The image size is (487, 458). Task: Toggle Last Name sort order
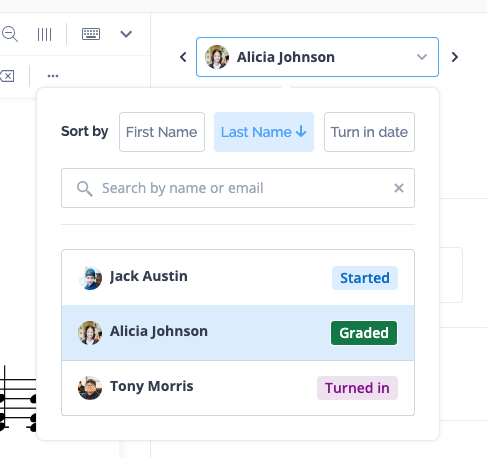point(264,132)
